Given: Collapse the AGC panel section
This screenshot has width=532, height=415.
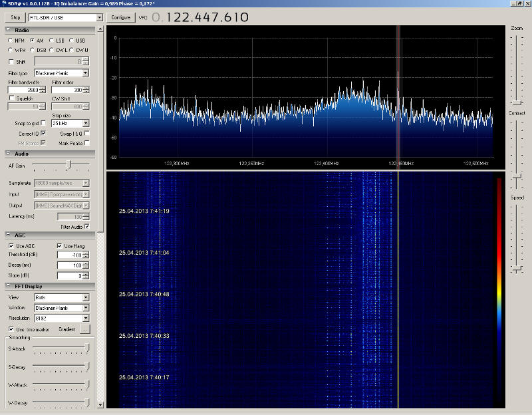Looking at the screenshot, I should click(8, 235).
